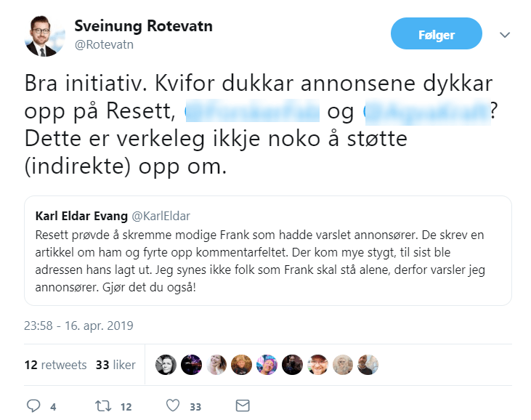Viewport: 531px width, 420px height.
Task: Show the 33 liker list
Action: pyautogui.click(x=115, y=365)
